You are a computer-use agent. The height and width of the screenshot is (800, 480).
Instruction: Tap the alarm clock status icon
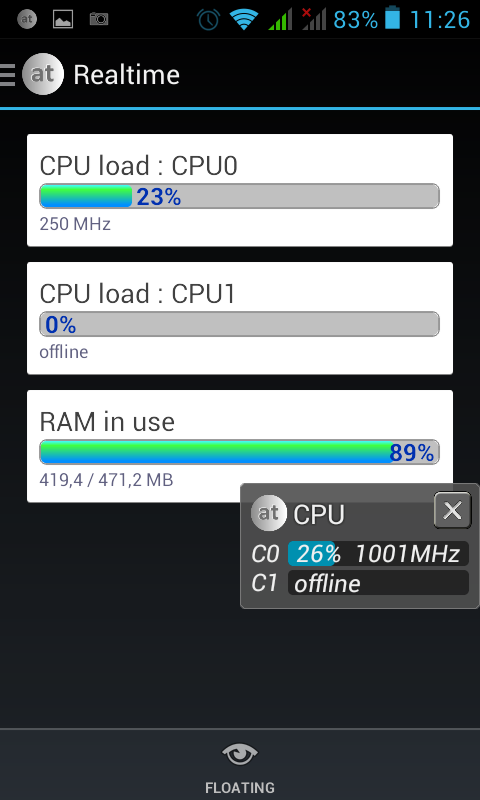click(209, 19)
